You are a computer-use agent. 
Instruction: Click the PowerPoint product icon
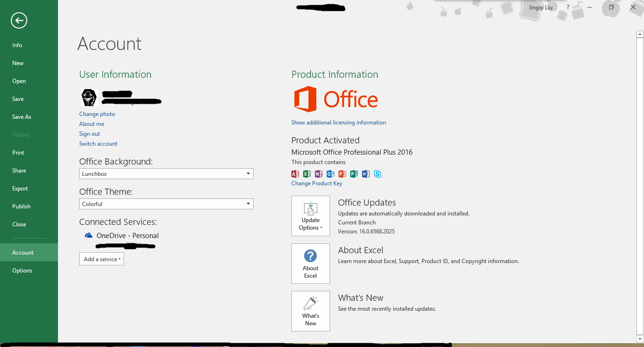tap(342, 174)
